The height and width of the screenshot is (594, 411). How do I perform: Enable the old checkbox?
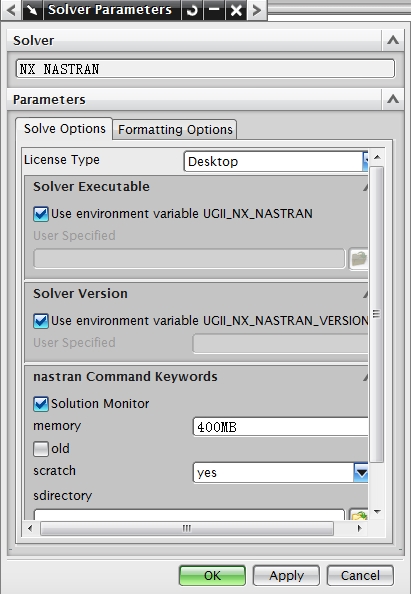pyautogui.click(x=41, y=449)
